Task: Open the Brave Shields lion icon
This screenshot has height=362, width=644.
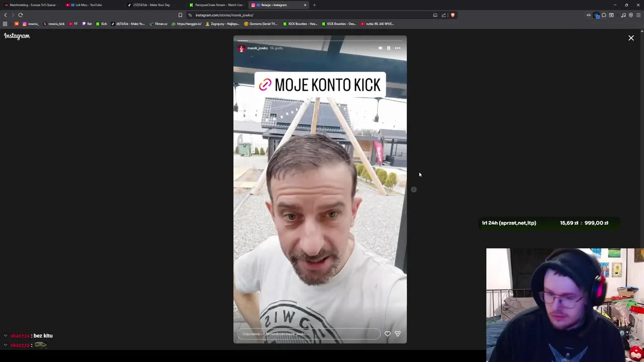Action: 453,15
